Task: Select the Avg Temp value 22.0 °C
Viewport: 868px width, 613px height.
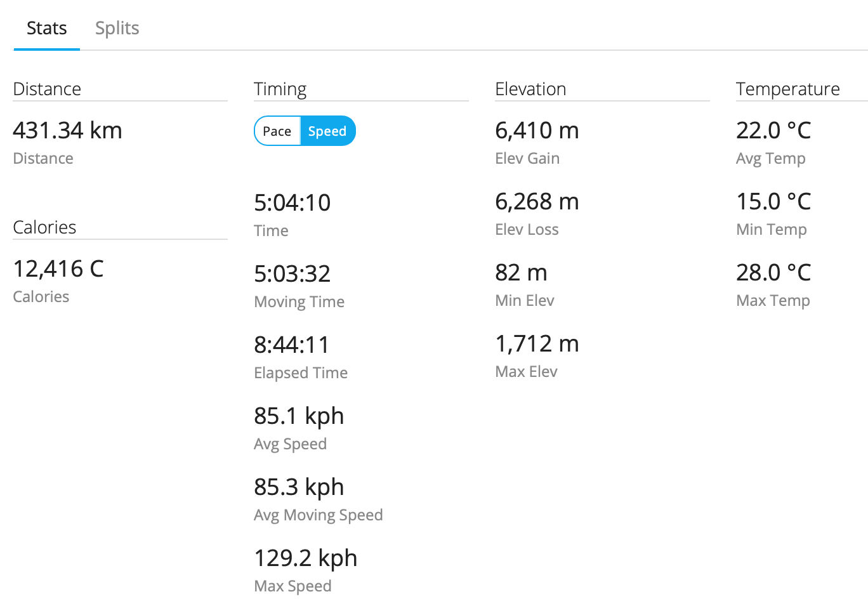Action: [773, 131]
